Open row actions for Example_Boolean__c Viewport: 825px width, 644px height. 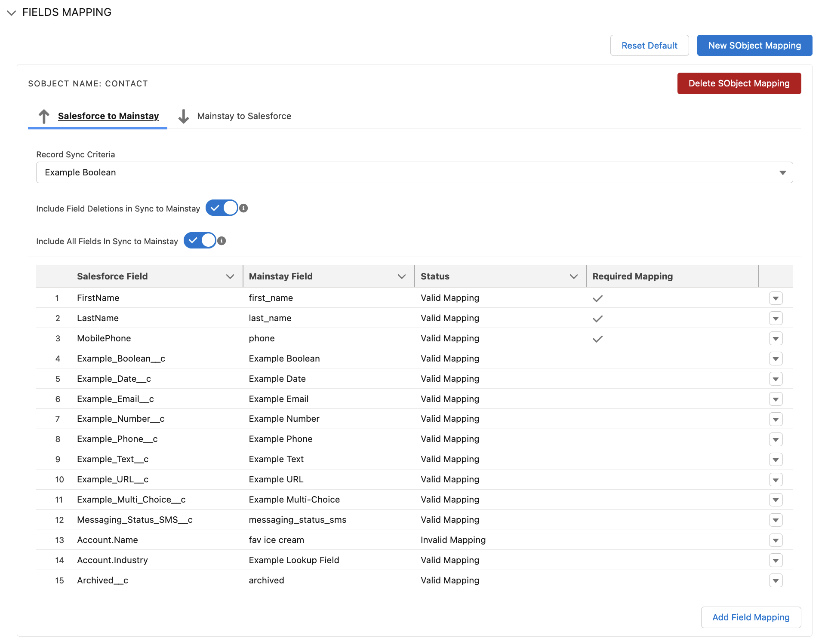(x=776, y=359)
